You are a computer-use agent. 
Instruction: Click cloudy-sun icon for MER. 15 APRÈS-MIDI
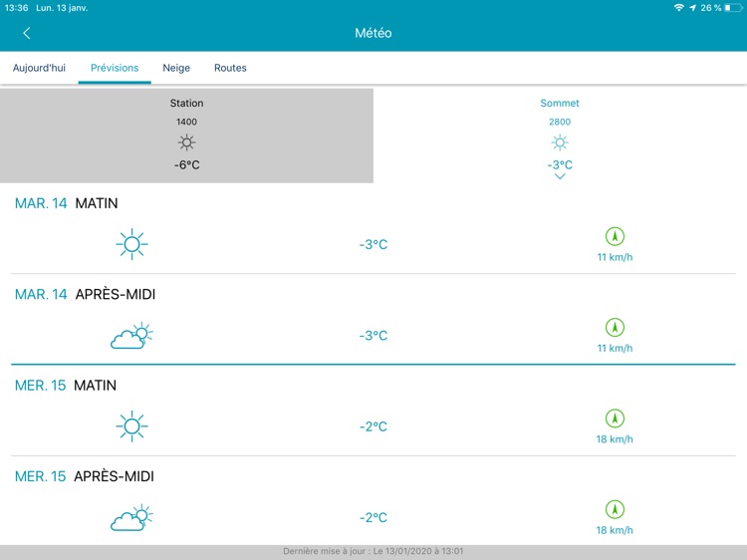[x=131, y=517]
